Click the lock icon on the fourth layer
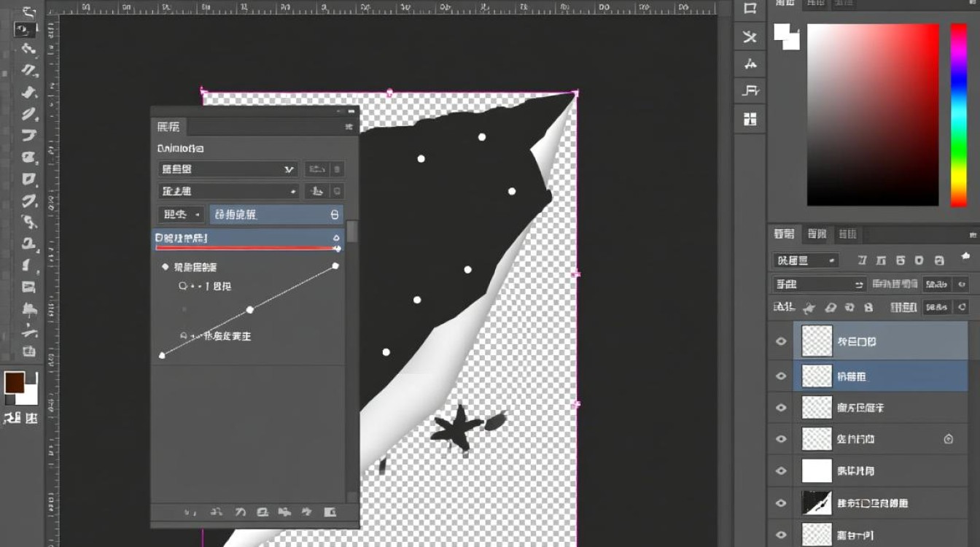The width and height of the screenshot is (980, 547). tap(948, 439)
